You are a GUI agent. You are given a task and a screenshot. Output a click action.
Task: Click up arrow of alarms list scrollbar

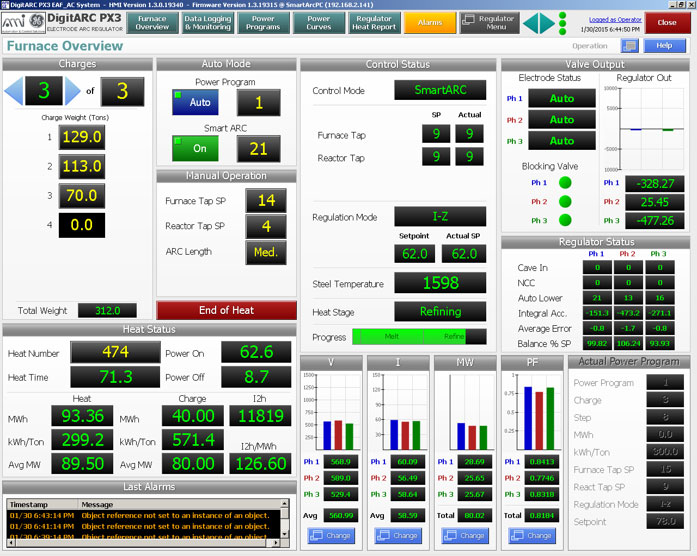(284, 504)
